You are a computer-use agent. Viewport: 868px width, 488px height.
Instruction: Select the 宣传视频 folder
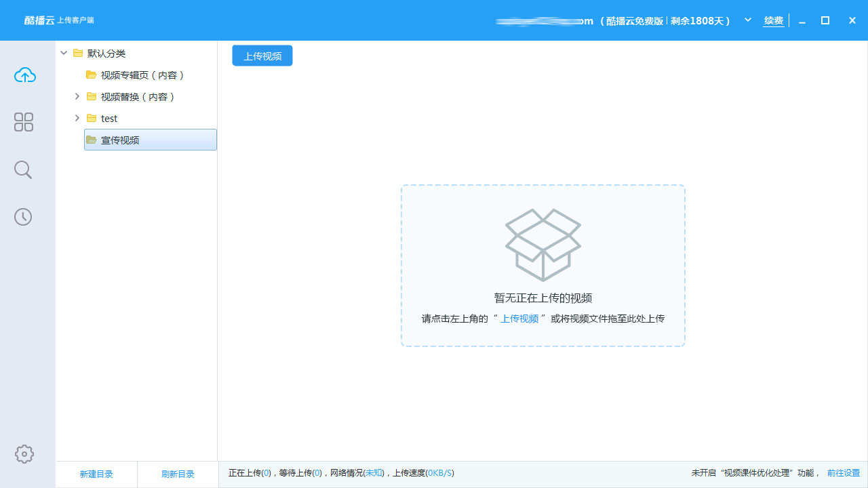(120, 140)
